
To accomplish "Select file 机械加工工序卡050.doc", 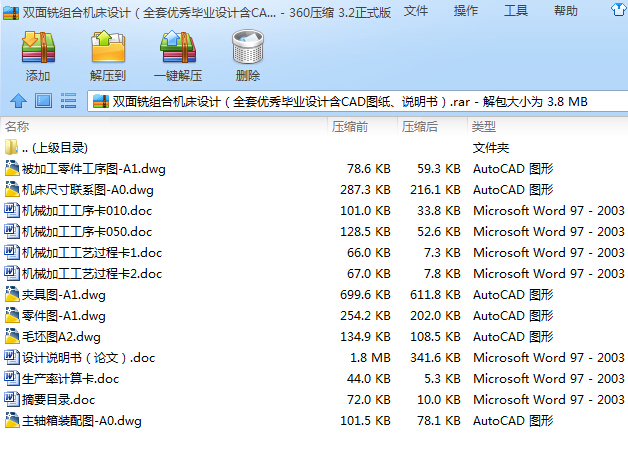I will click(x=314, y=232).
